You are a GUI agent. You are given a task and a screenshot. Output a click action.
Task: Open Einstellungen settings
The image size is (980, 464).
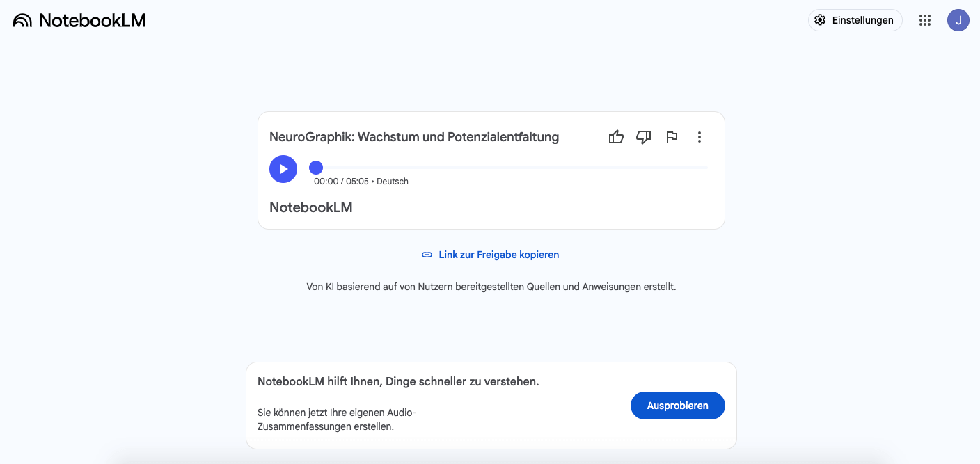coord(855,20)
